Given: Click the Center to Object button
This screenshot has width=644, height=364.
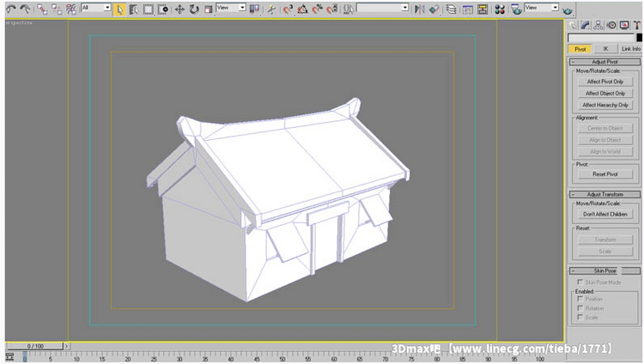Looking at the screenshot, I should pos(605,128).
